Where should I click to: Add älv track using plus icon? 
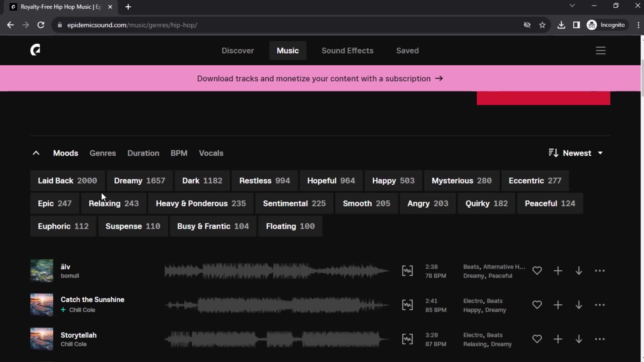coord(558,270)
